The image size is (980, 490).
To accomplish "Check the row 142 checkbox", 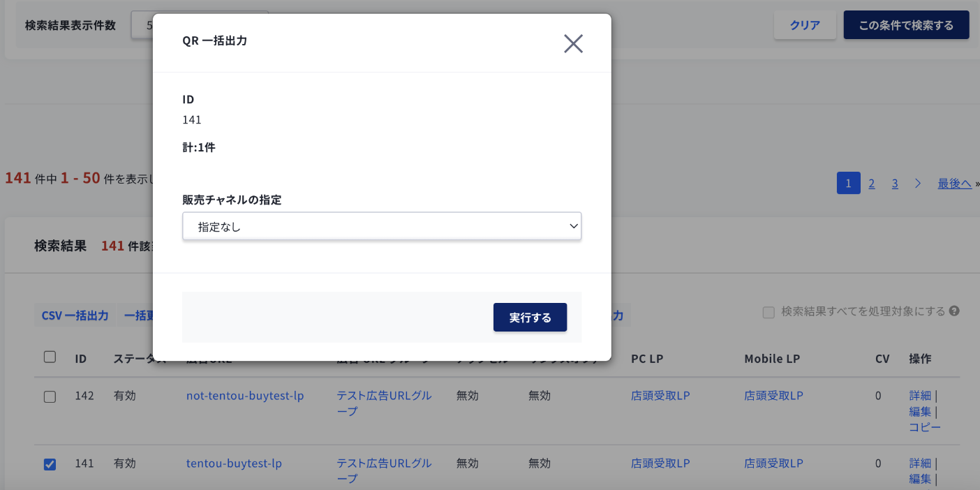I will (x=50, y=396).
